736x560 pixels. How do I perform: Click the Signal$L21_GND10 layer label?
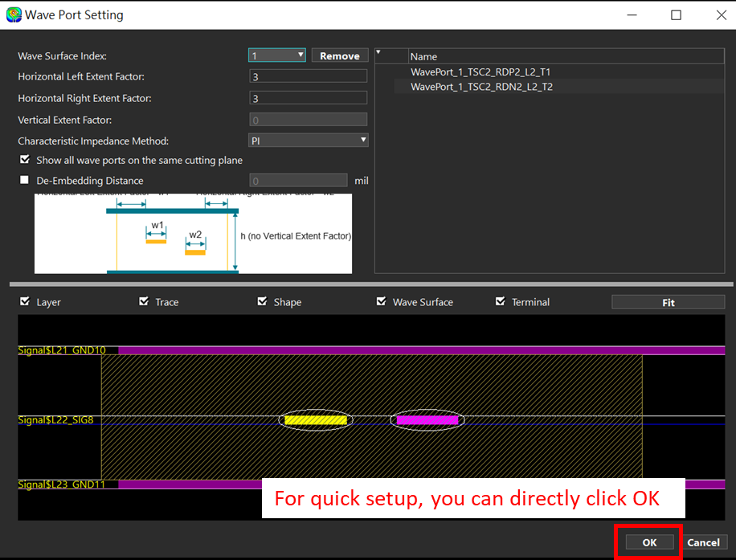point(62,350)
